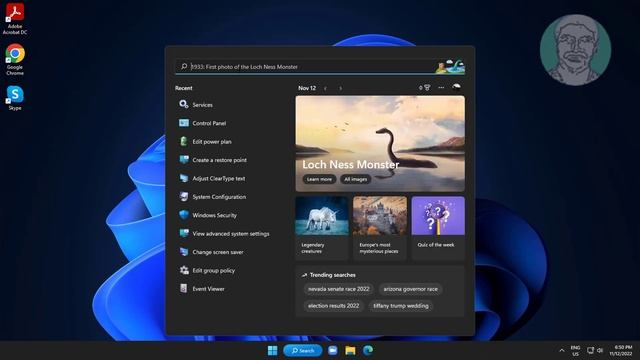Click ENG US language indicator
This screenshot has width=640, height=360.
576,351
